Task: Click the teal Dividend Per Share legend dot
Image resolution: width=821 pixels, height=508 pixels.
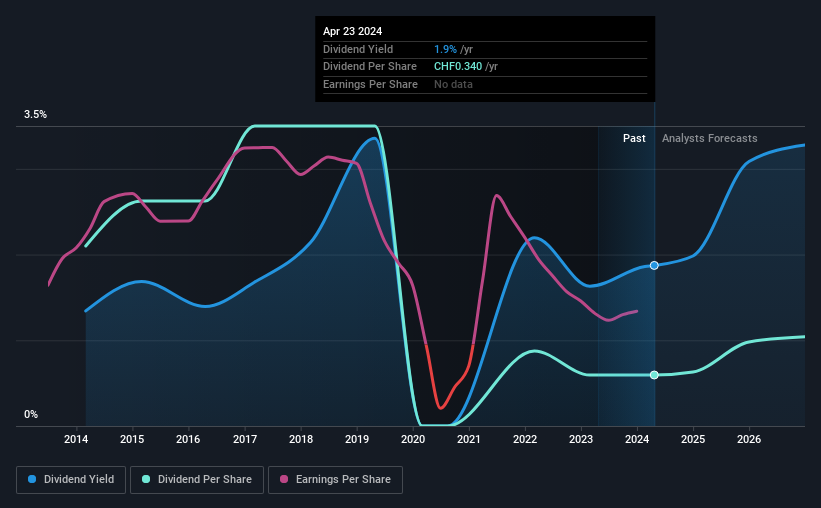Action: (x=146, y=479)
